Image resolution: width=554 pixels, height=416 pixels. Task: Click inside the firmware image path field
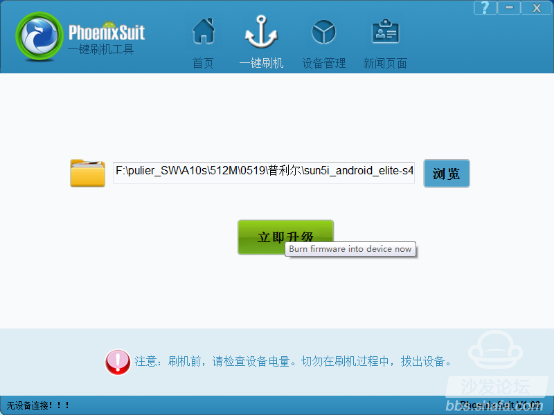pyautogui.click(x=264, y=173)
